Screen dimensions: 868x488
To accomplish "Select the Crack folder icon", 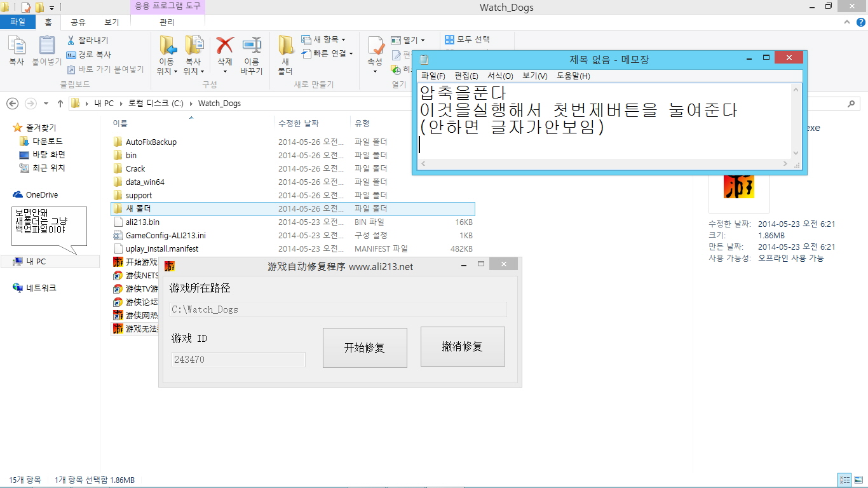I will pos(118,168).
